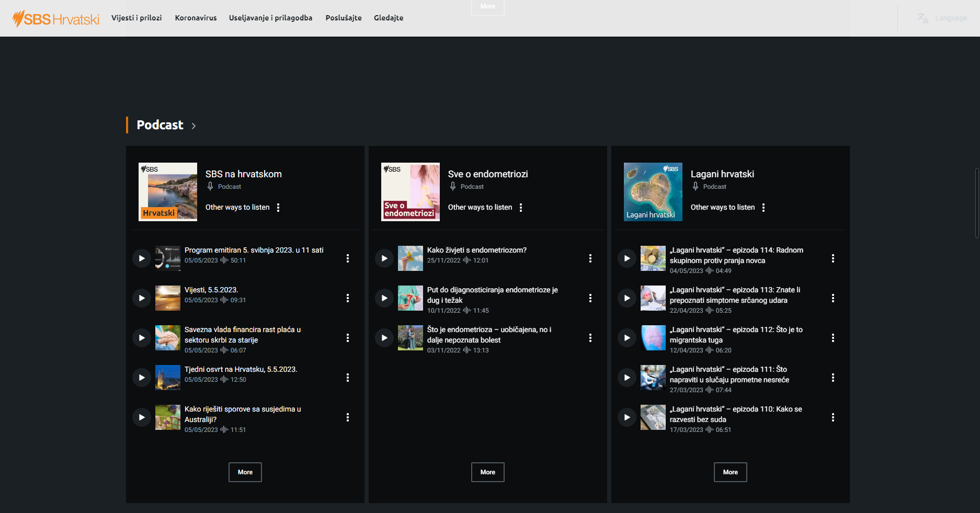Play the "Vijesti, 5.5.2023." episode
The height and width of the screenshot is (513, 980).
pyautogui.click(x=141, y=298)
